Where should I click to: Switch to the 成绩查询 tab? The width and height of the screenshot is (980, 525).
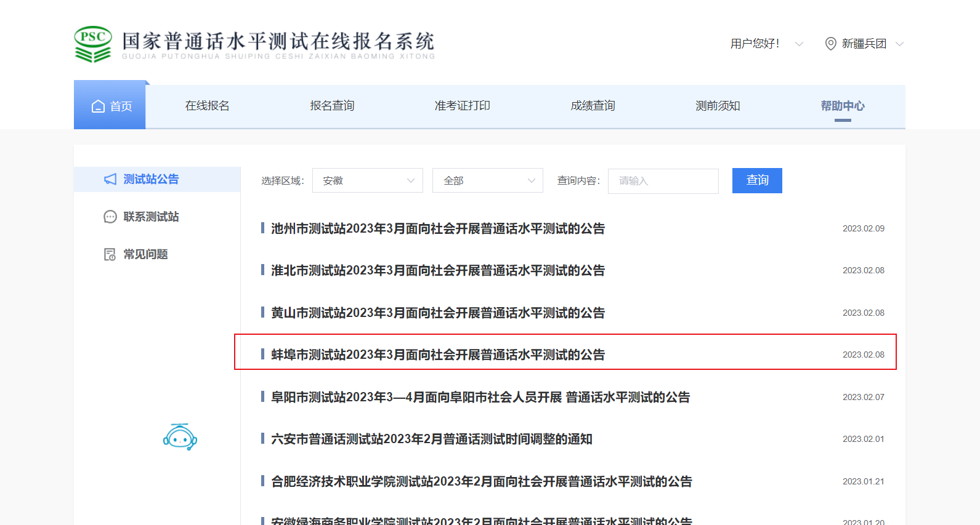[x=593, y=106]
